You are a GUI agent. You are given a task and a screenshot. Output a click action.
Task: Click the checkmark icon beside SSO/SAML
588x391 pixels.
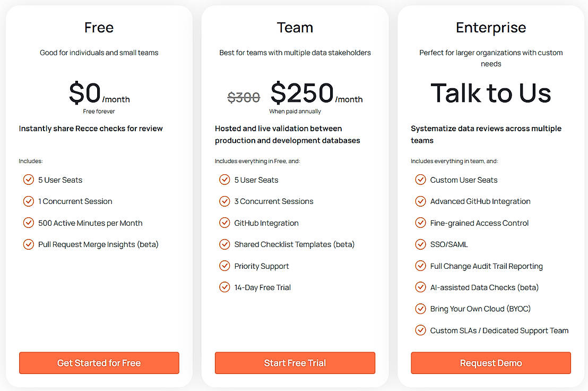(420, 244)
